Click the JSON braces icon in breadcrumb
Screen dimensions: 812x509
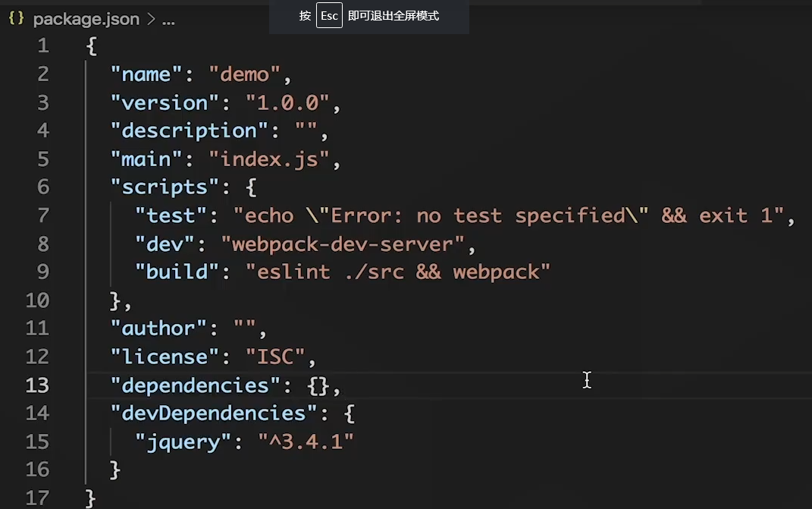point(17,19)
